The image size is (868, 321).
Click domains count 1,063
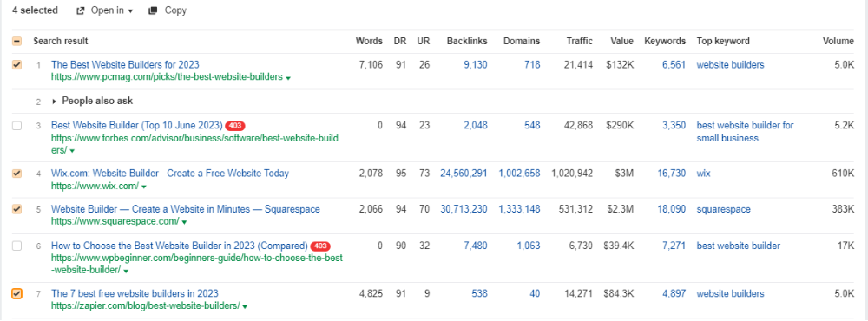pos(529,246)
